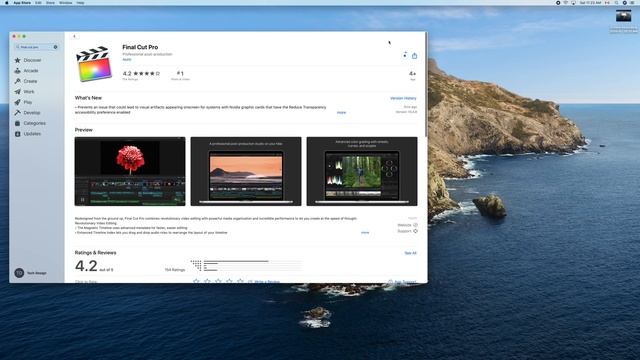640x360 pixels.
Task: Go back using the back chevron
Action: point(74,36)
